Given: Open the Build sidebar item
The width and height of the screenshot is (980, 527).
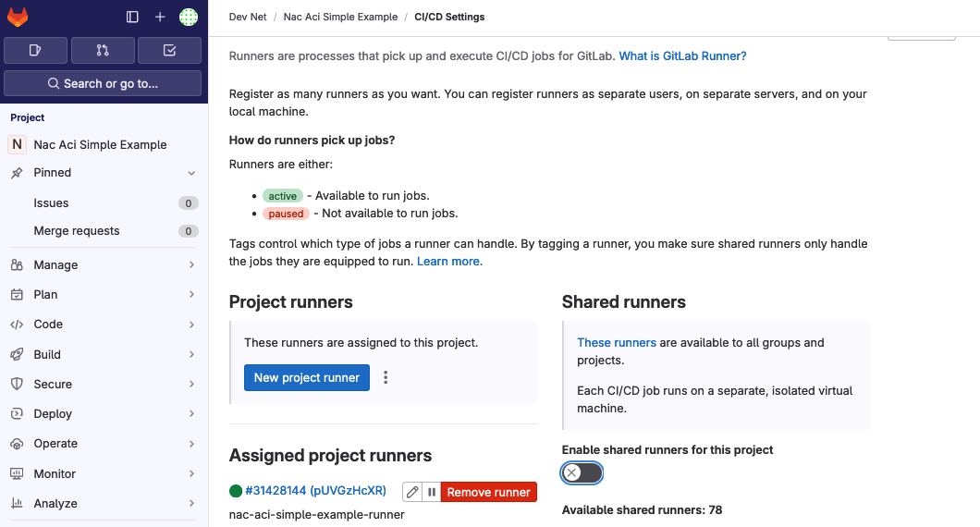Looking at the screenshot, I should (103, 354).
